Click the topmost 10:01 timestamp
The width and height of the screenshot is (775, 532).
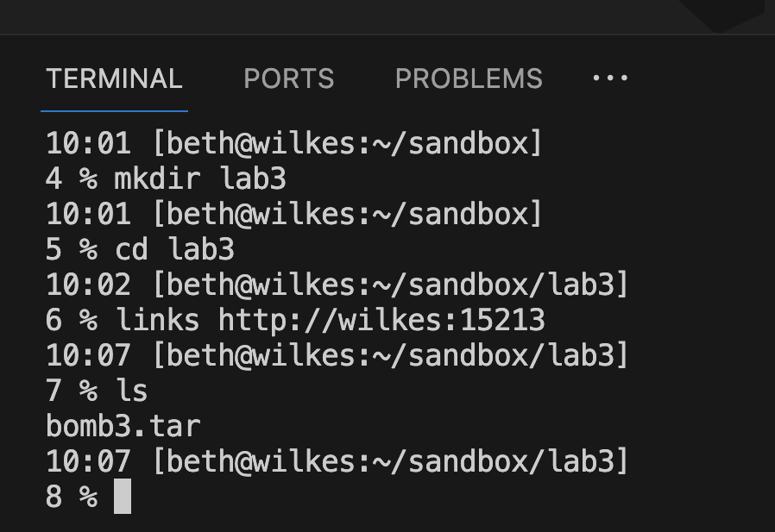pos(89,144)
